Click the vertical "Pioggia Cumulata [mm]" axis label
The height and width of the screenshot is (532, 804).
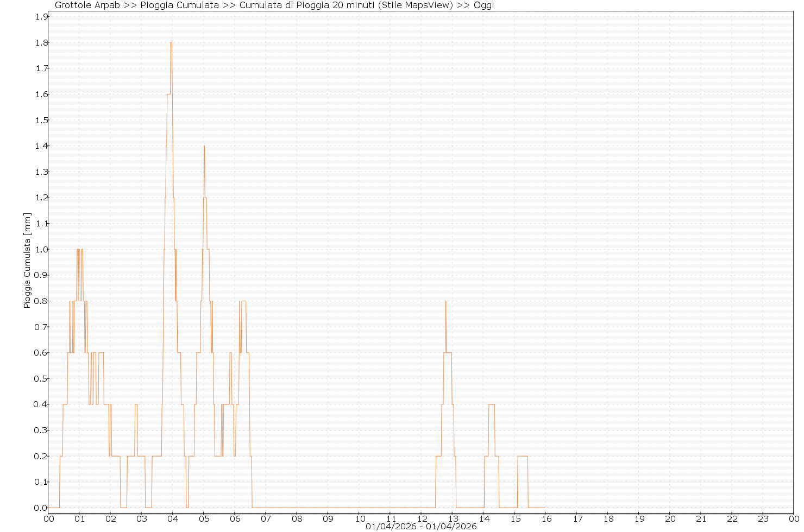click(x=27, y=261)
